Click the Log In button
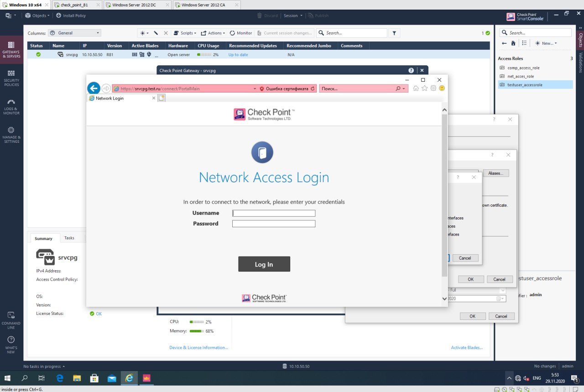Image resolution: width=584 pixels, height=392 pixels. 264,264
